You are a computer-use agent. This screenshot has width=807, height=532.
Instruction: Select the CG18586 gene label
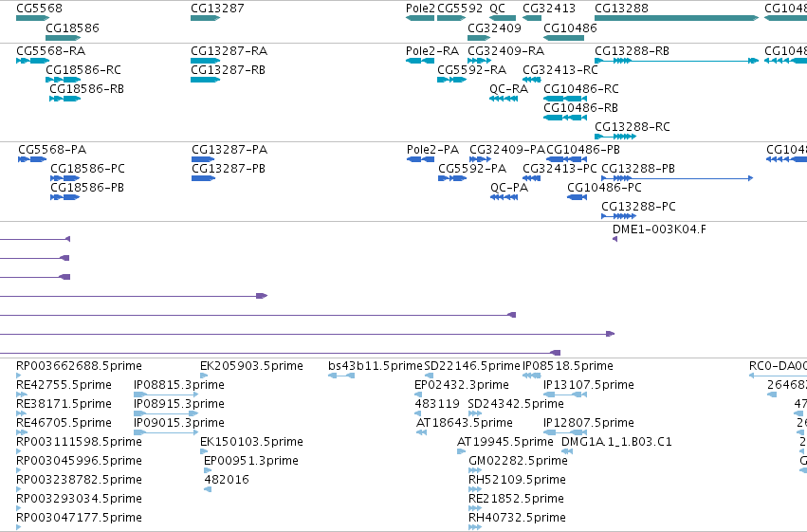click(x=72, y=28)
